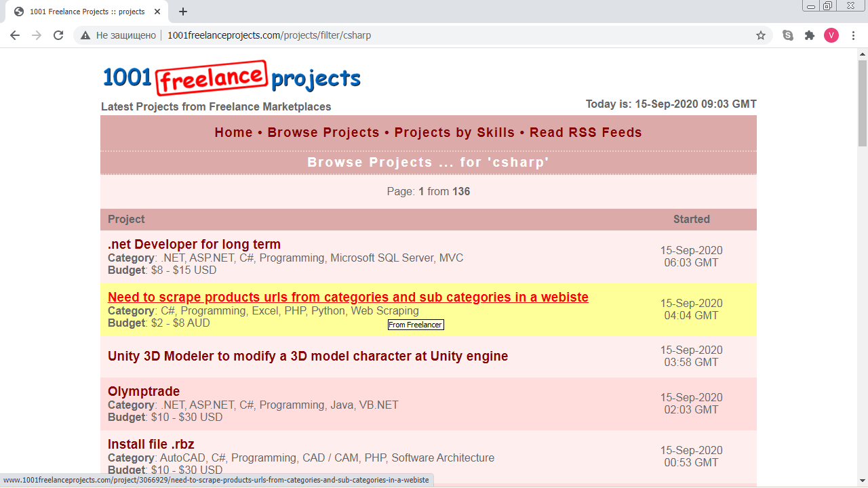The height and width of the screenshot is (488, 868).
Task: Open the Olymptrade project link
Action: (144, 392)
